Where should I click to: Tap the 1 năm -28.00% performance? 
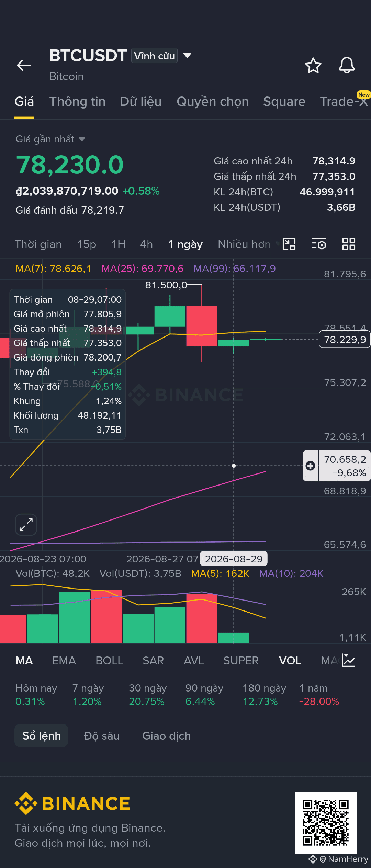319,695
